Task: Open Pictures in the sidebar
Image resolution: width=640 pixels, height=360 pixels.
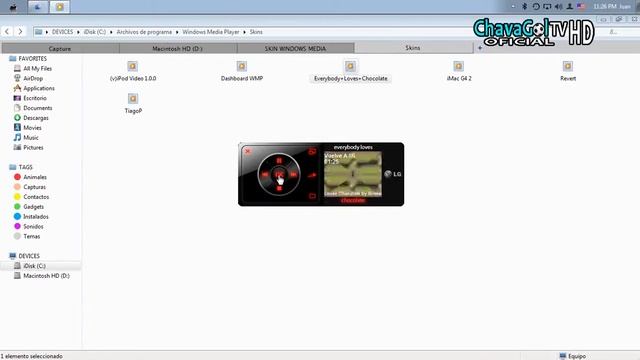Action: coord(28,147)
